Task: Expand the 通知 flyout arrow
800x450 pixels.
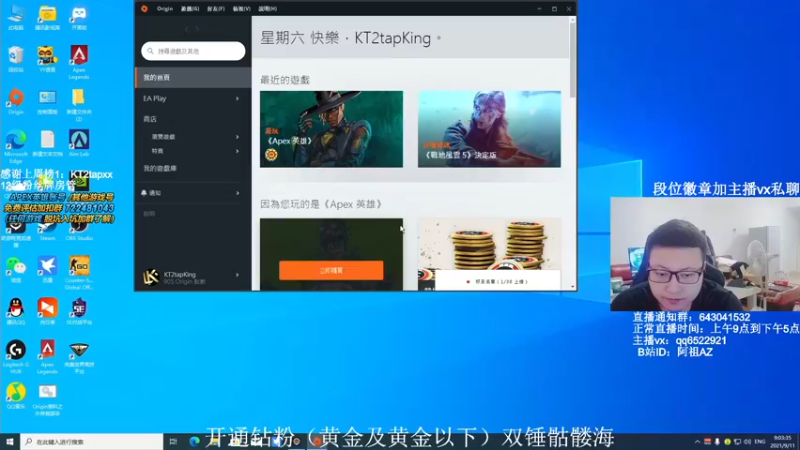Action: (238, 193)
